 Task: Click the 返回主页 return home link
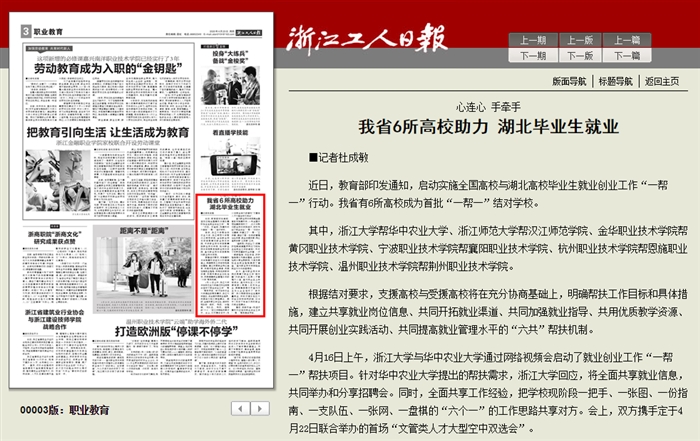click(x=662, y=81)
